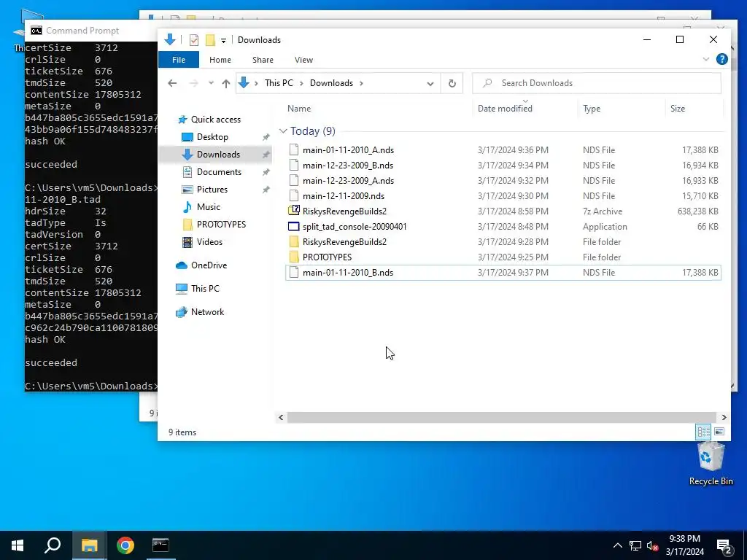Click This PC in the address bar
Viewport: 747px width, 560px height.
pos(279,83)
